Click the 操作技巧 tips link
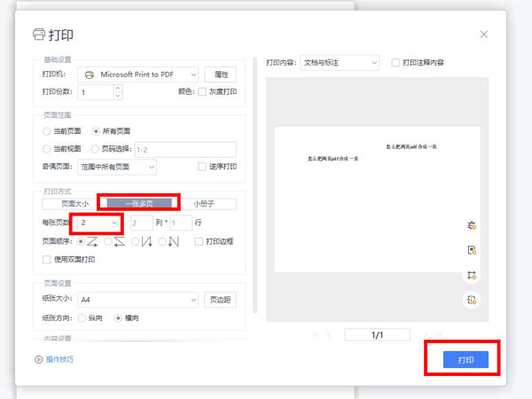The image size is (532, 399). pos(59,359)
